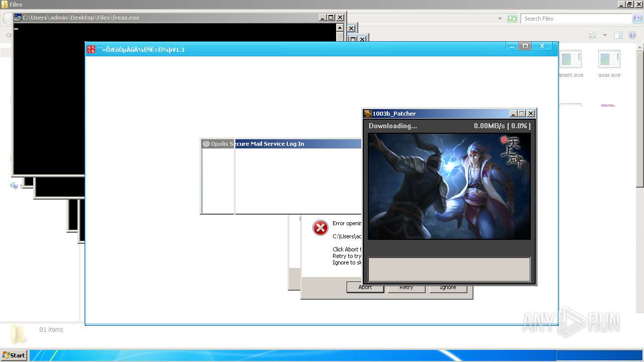This screenshot has height=362, width=644.
Task: Maximize the 1003b_Patcher window
Action: [522, 114]
